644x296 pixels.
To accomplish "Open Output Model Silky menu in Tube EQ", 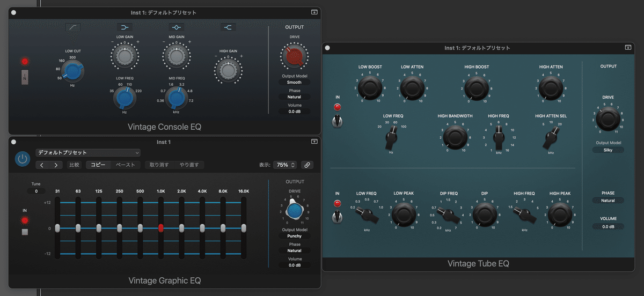I will pyautogui.click(x=608, y=150).
